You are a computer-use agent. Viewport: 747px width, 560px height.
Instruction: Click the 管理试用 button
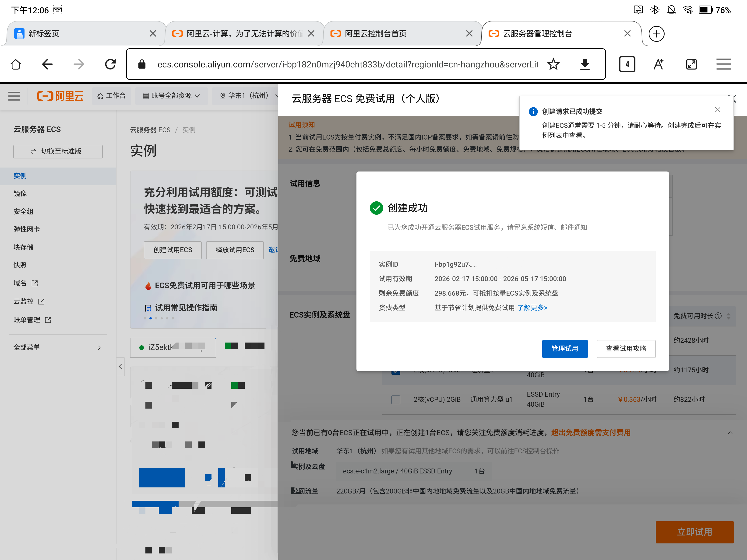pyautogui.click(x=565, y=349)
